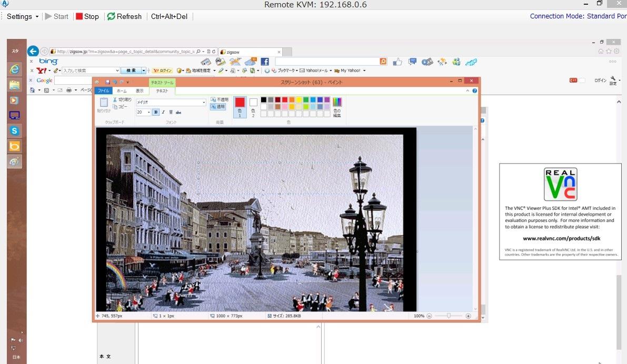Click Undo in Paint quick access toolbar
This screenshot has width=627, height=364.
pos(115,82)
